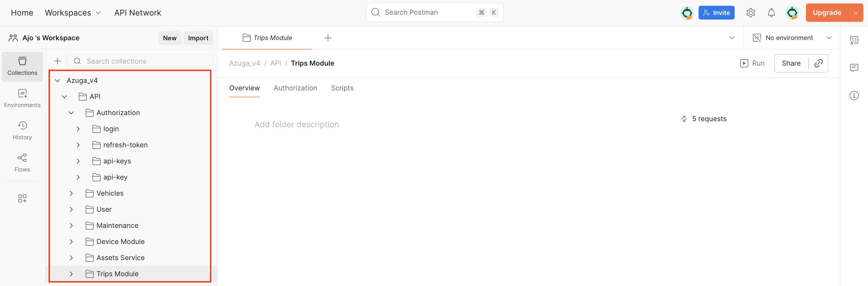Switch to the Authorization tab
Viewport: 868px width, 286px height.
click(x=295, y=88)
